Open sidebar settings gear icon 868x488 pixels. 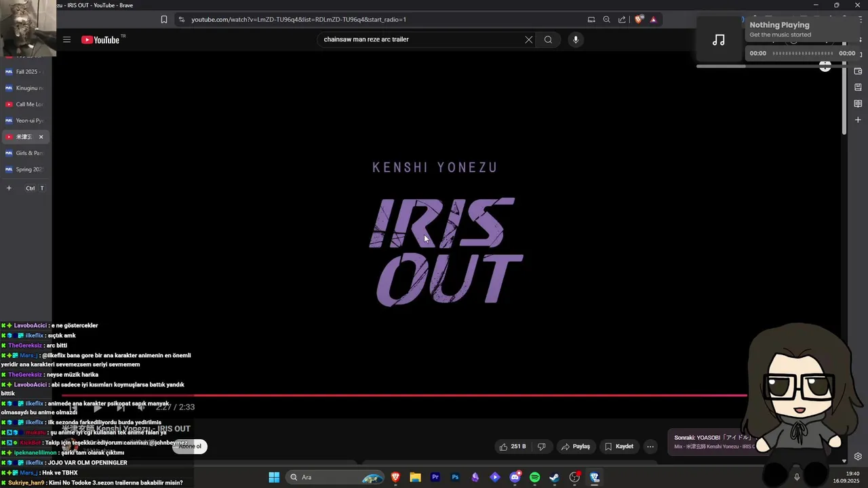click(858, 456)
